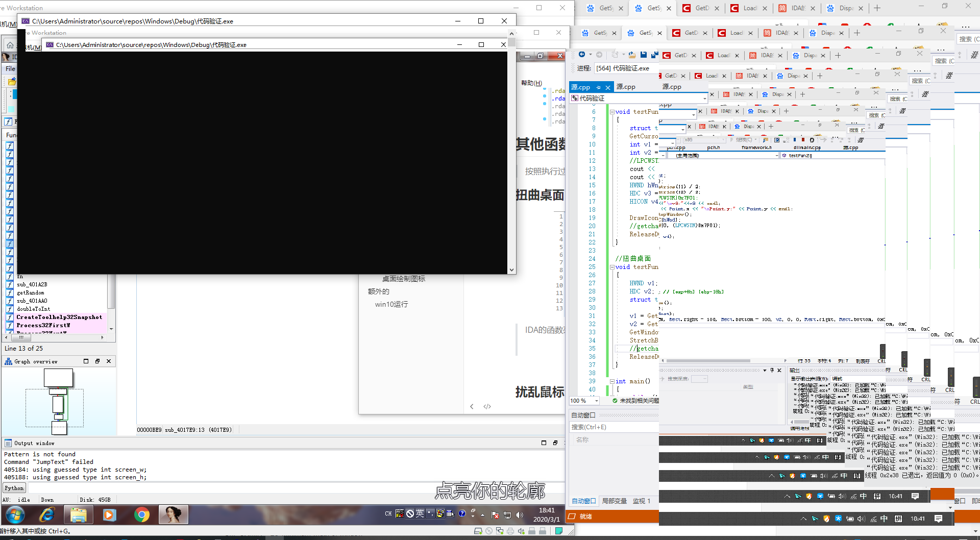Click the front console window scroll-down arrow
This screenshot has height=540, width=980.
tap(511, 270)
